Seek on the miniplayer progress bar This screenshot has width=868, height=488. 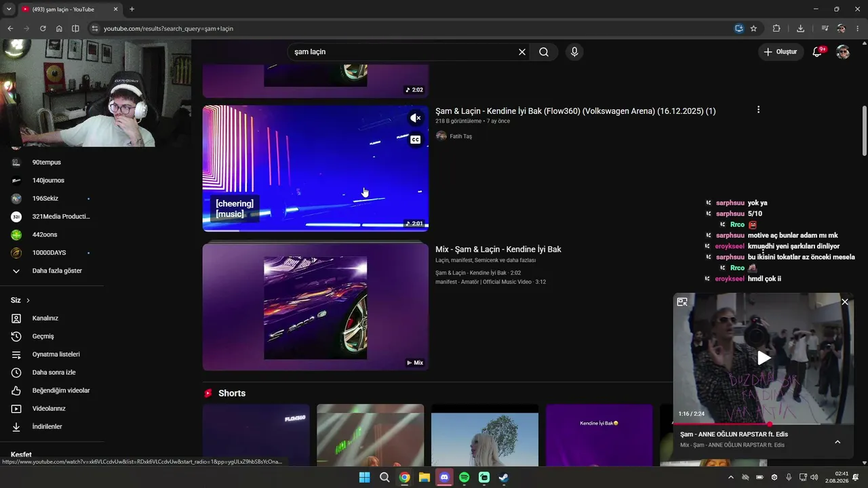[x=764, y=424]
